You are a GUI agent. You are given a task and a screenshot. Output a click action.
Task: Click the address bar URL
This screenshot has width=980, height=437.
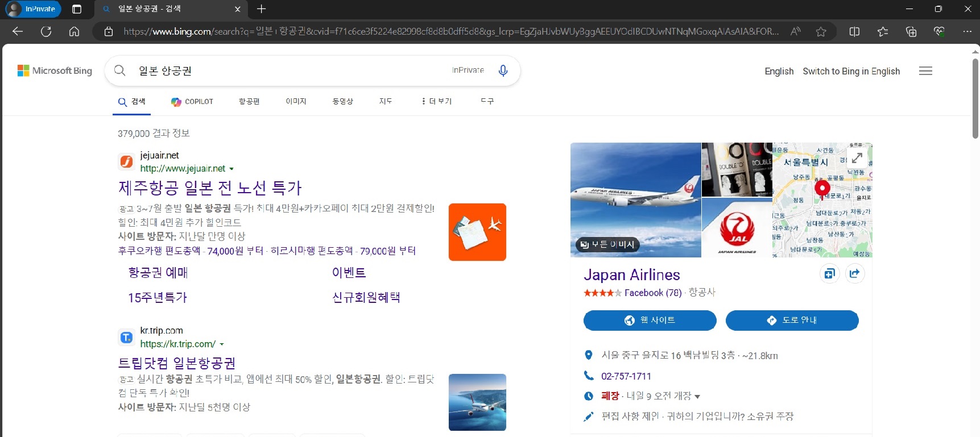pos(451,32)
